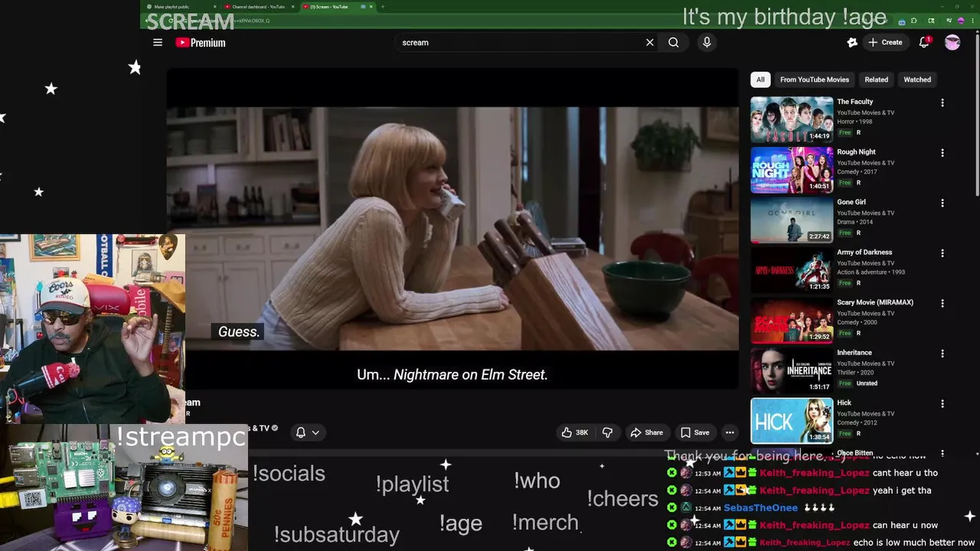Dislike the Scream video
Image resolution: width=980 pixels, height=551 pixels.
[607, 432]
